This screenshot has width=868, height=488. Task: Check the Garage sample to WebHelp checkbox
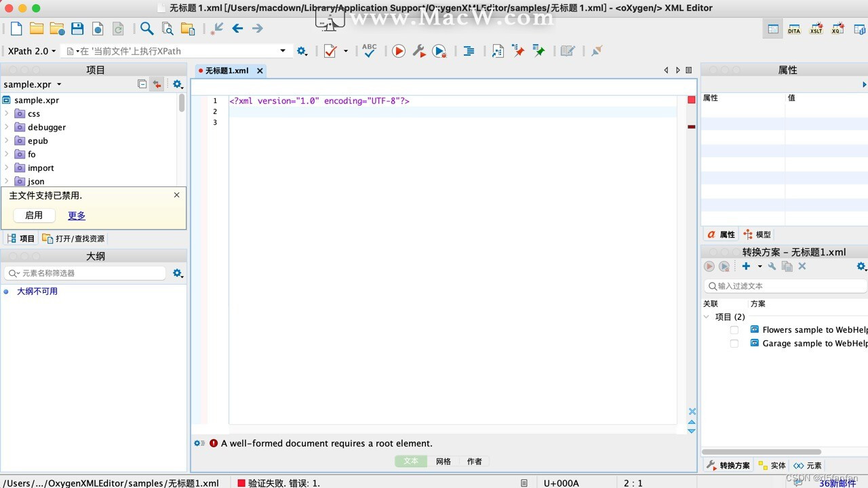pyautogui.click(x=734, y=344)
